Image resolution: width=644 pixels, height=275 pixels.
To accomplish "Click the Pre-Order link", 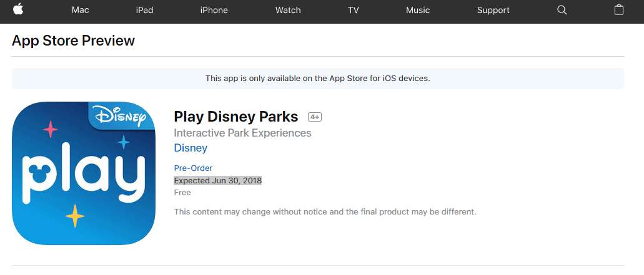I will [193, 168].
